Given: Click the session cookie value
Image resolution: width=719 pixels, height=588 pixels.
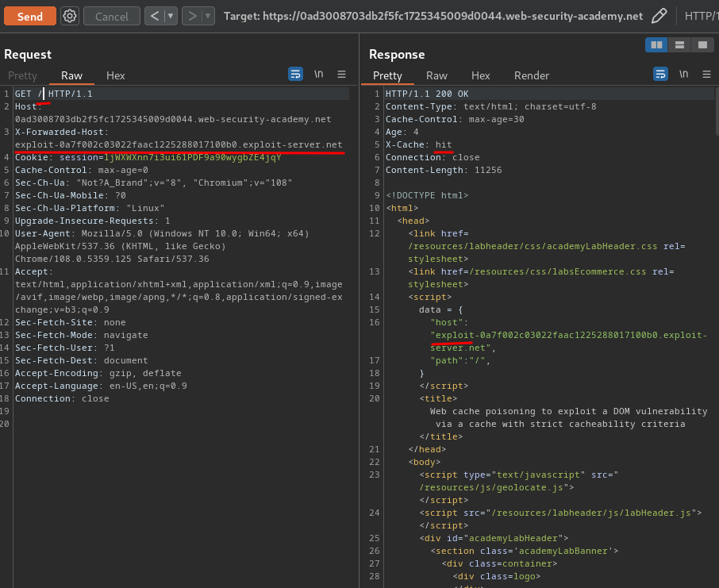Looking at the screenshot, I should click(x=193, y=157).
